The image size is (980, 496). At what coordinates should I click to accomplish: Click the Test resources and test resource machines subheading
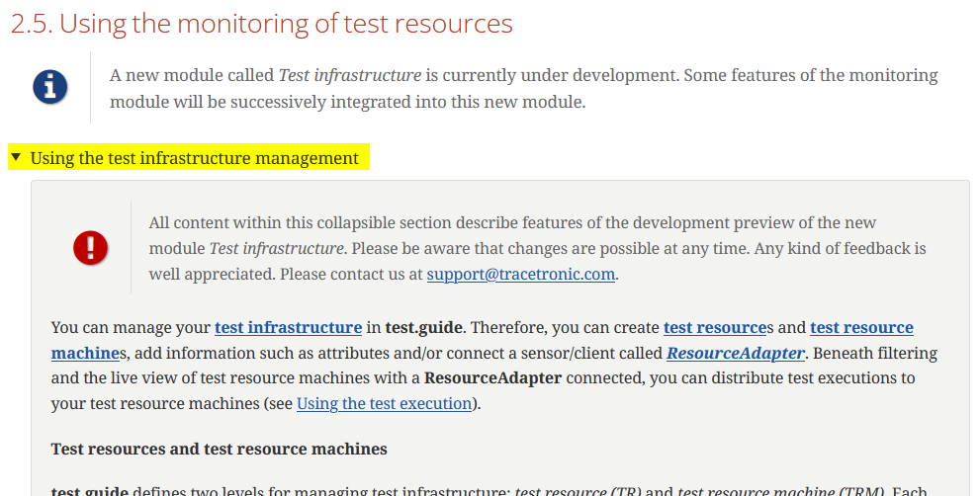(x=220, y=450)
